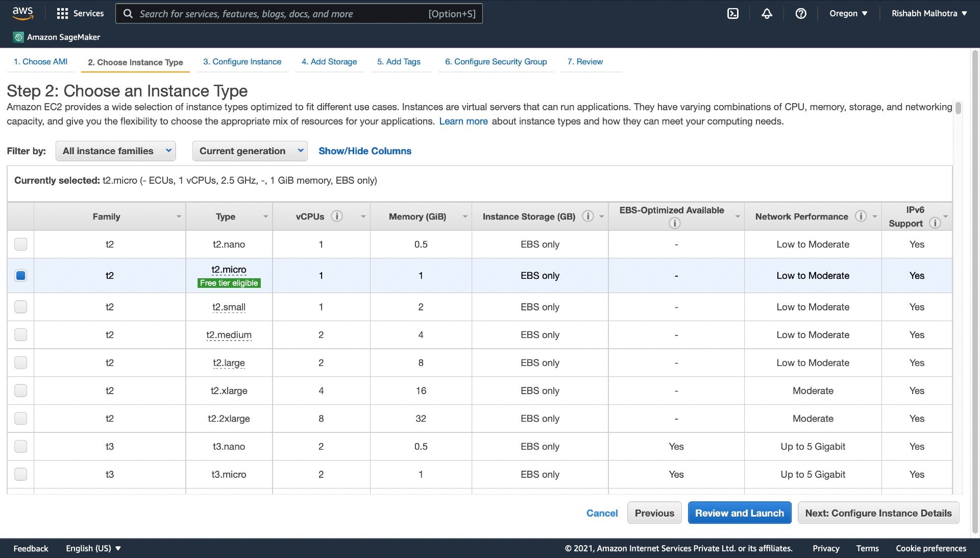Click the t2.medium type name

pos(229,335)
